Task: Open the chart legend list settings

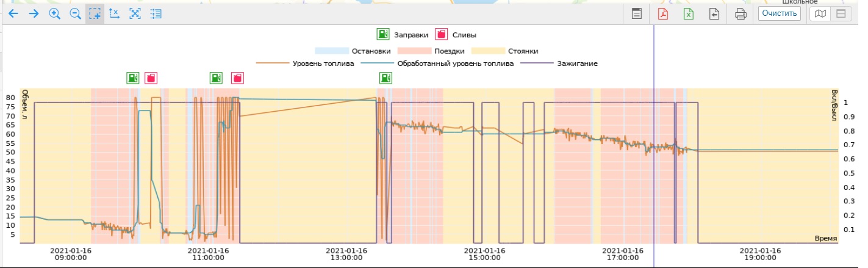Action: pyautogui.click(x=156, y=13)
